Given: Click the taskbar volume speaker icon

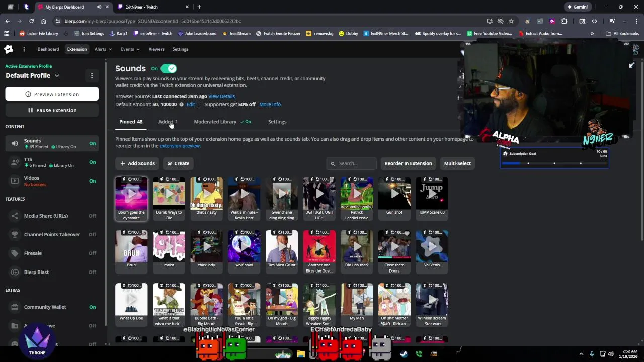Looking at the screenshot, I should [x=611, y=354].
